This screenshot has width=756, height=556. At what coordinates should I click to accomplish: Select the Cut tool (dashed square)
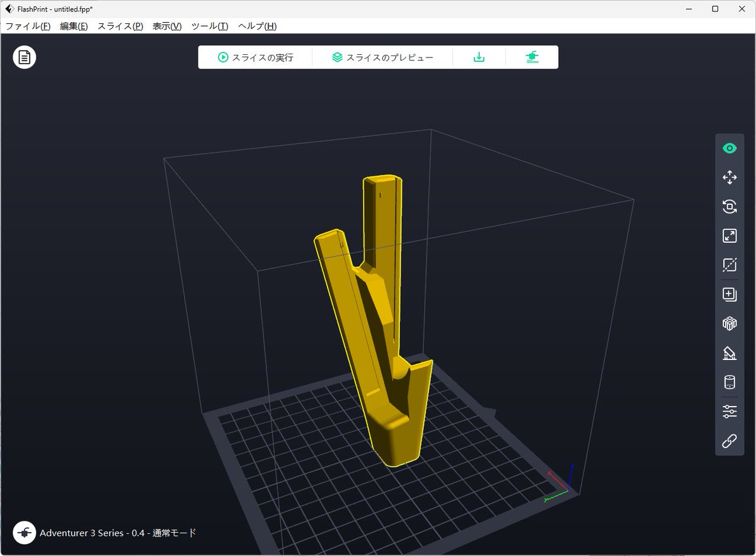pyautogui.click(x=730, y=265)
